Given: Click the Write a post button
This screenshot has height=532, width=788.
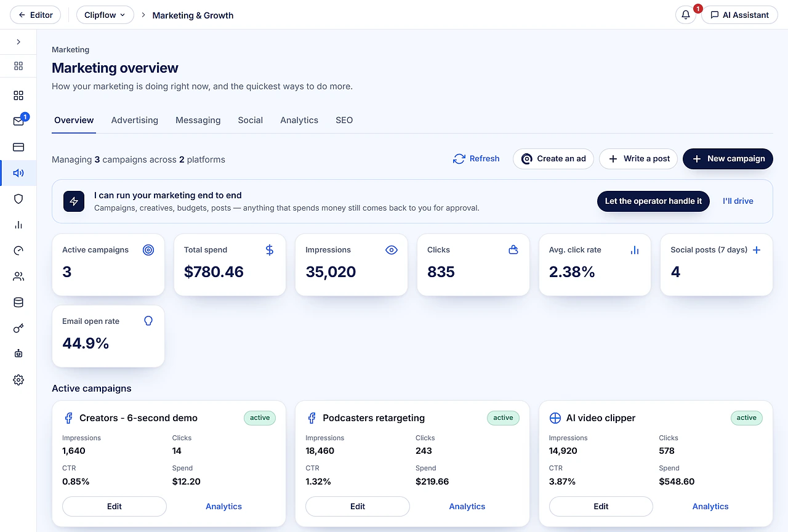Looking at the screenshot, I should click(638, 158).
